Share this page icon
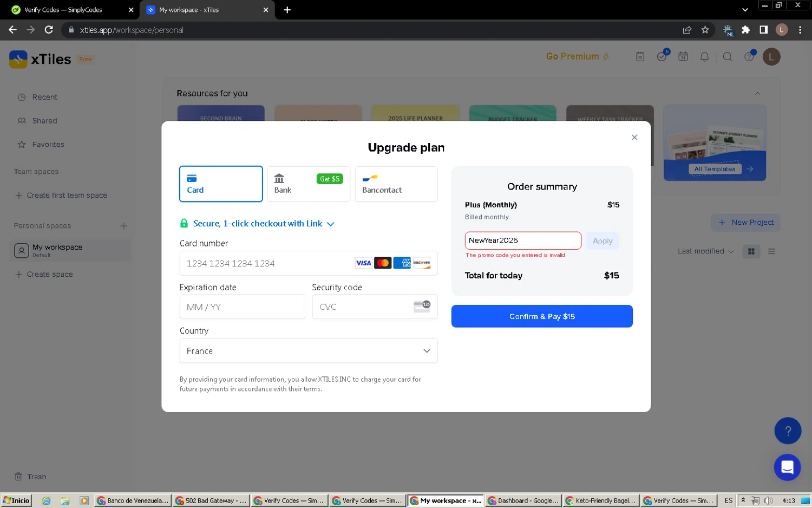The image size is (812, 508). click(x=687, y=30)
